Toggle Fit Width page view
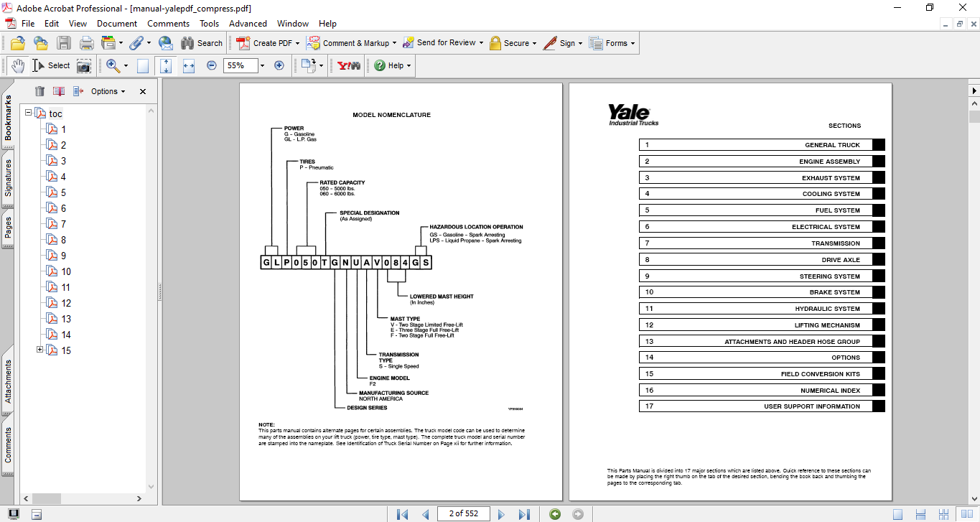980x522 pixels. click(x=189, y=65)
